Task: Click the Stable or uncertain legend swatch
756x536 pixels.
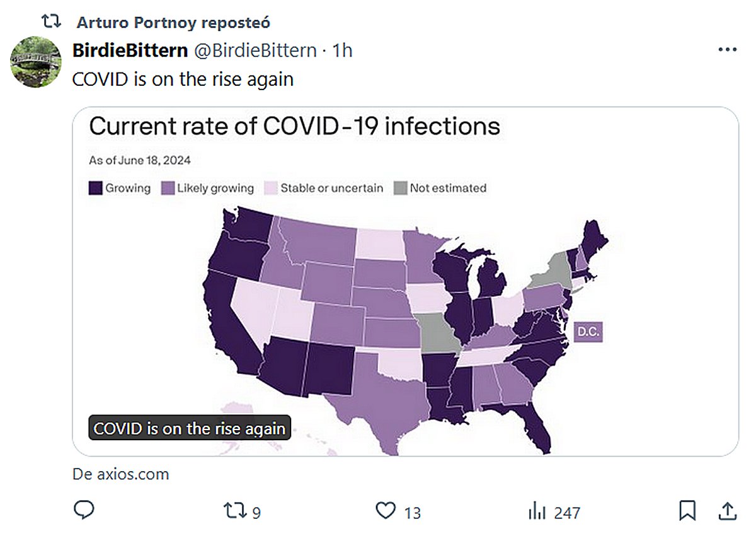Action: point(271,188)
